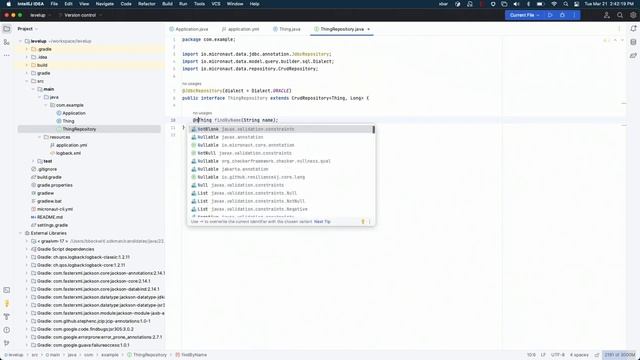
Task: Open the File menu
Action: 54,4
